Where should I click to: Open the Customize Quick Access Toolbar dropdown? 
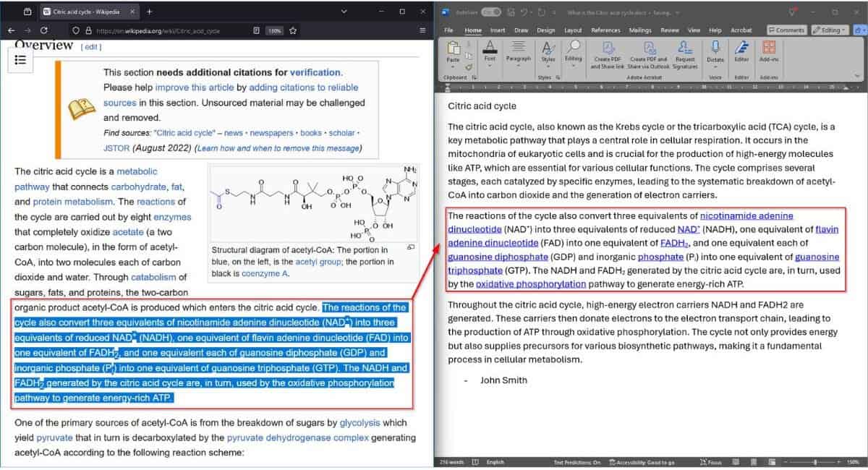[x=556, y=12]
